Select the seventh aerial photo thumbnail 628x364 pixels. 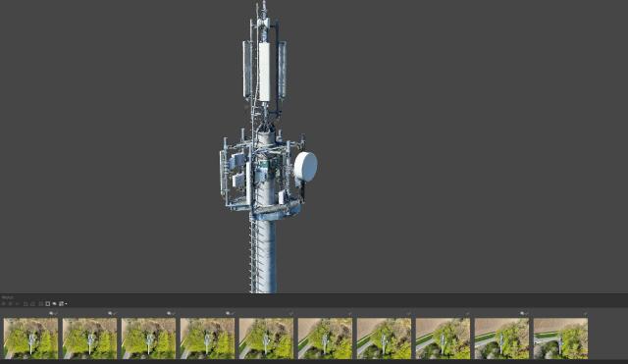(x=384, y=338)
